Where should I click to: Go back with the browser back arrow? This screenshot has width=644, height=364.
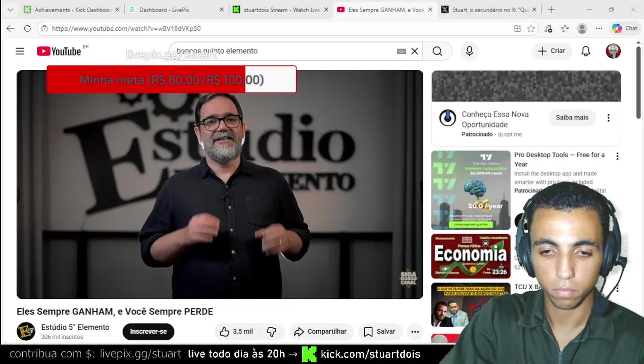[x=11, y=28]
